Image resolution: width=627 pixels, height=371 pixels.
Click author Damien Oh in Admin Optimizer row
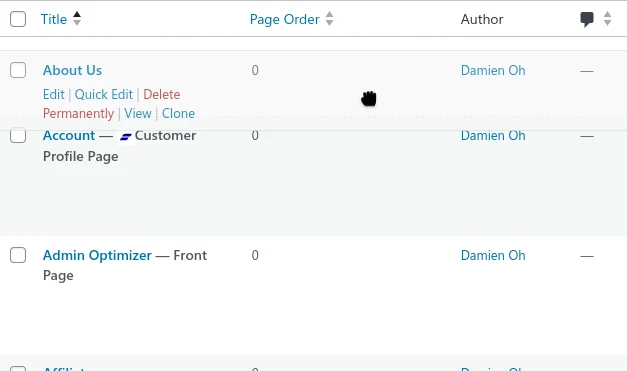click(x=493, y=255)
